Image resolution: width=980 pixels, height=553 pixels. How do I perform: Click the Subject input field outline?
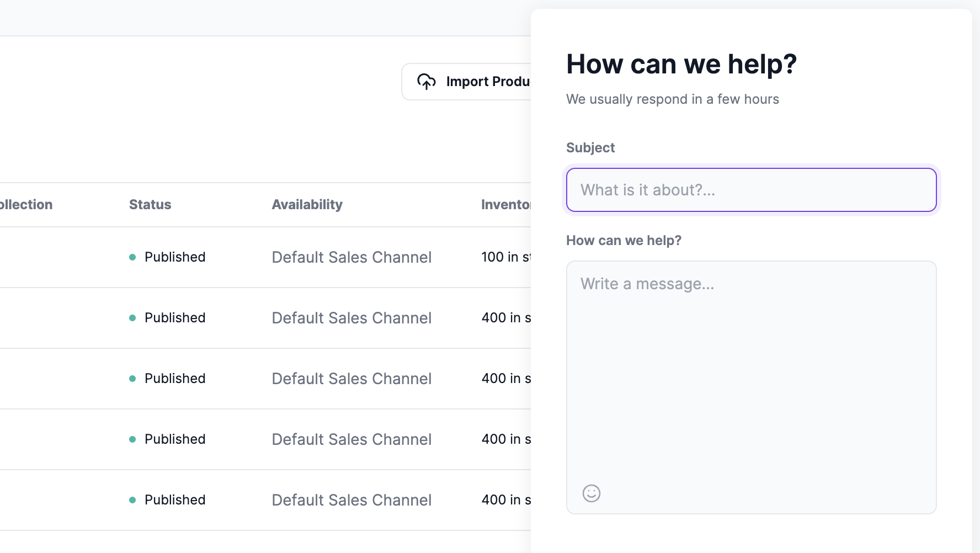750,190
